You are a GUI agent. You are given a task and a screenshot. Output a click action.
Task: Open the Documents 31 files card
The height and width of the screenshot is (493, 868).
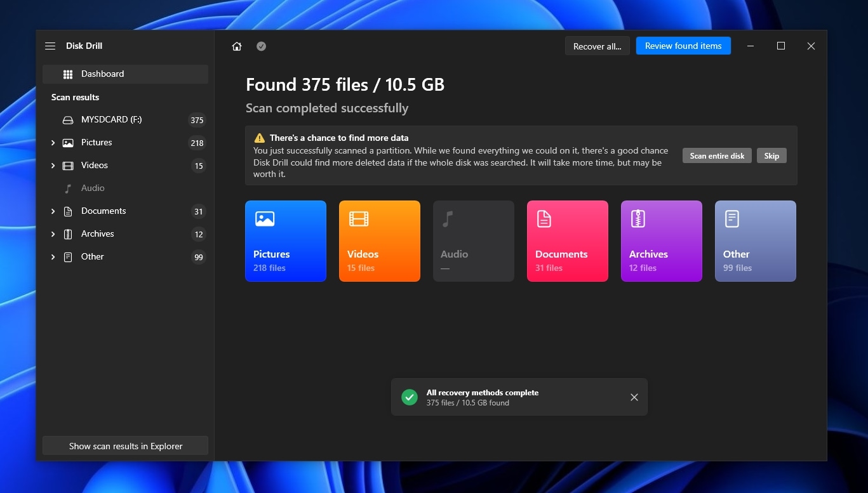[x=568, y=241]
